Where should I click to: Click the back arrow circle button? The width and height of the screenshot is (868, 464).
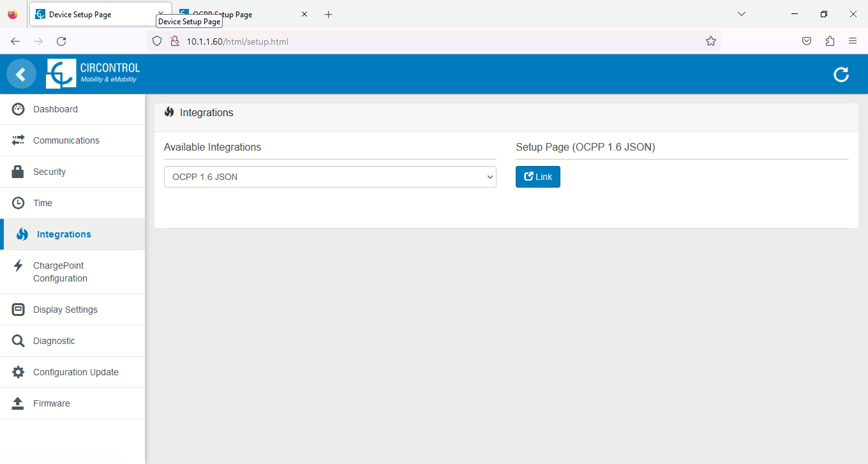click(21, 75)
